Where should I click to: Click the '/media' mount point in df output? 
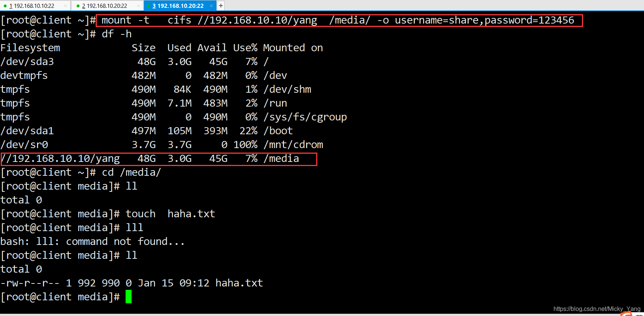coord(281,159)
